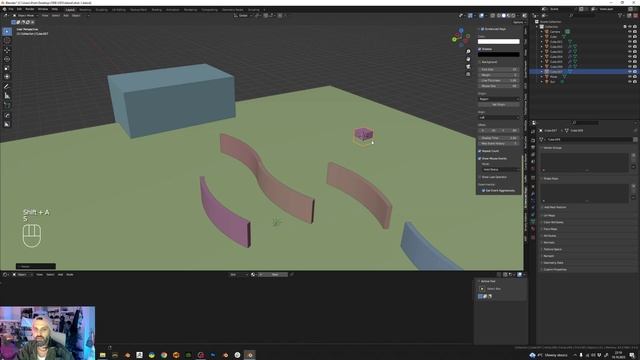The height and width of the screenshot is (360, 640).
Task: Toggle Get Event Aggressively checkbox
Action: (483, 191)
